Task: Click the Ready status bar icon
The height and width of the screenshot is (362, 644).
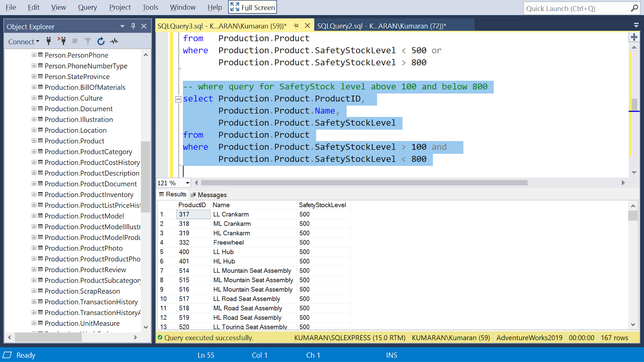Action: [7, 355]
